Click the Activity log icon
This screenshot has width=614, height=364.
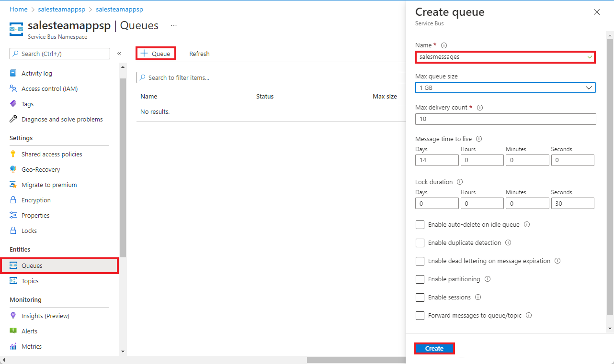(13, 73)
